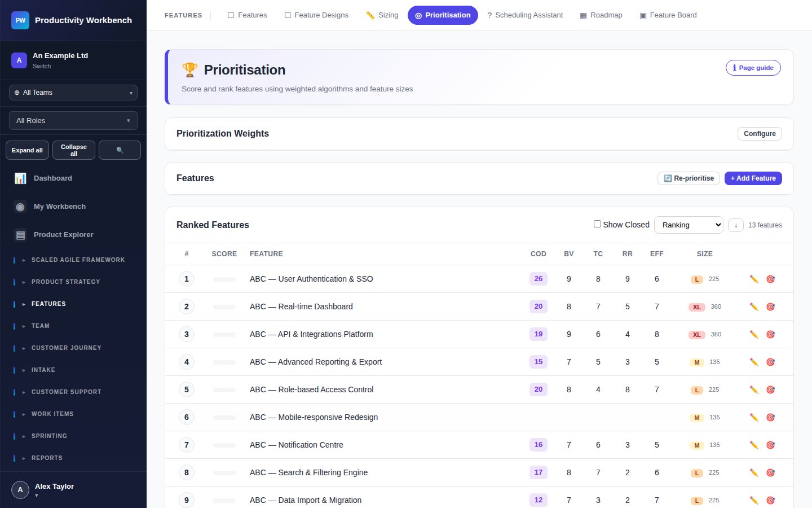Go to the Roadmap tab
Image resolution: width=812 pixels, height=508 pixels.
click(x=601, y=15)
